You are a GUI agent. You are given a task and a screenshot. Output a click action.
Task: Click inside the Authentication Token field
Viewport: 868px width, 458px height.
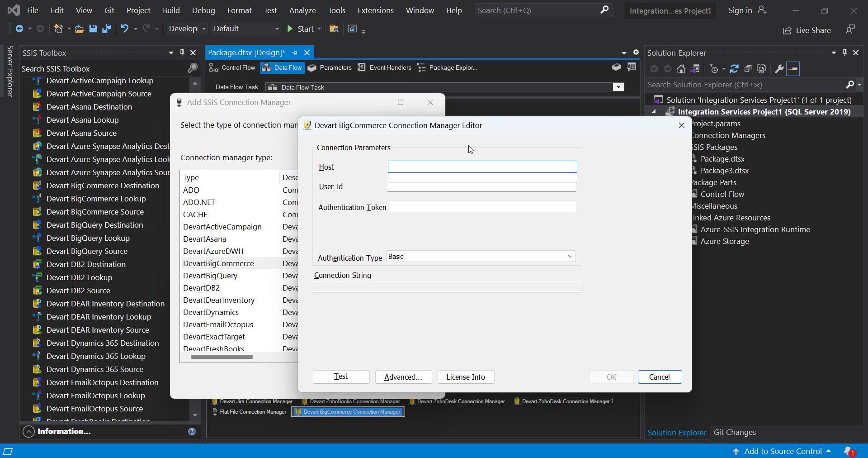481,207
